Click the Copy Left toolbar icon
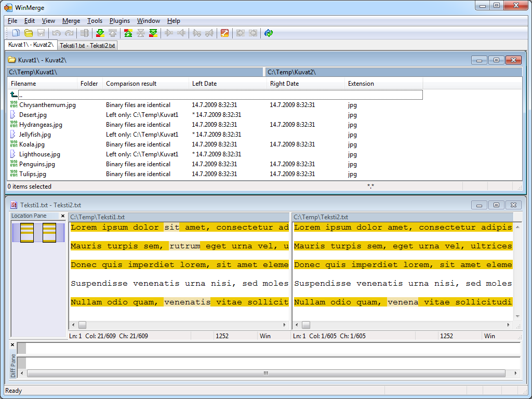 pyautogui.click(x=181, y=33)
